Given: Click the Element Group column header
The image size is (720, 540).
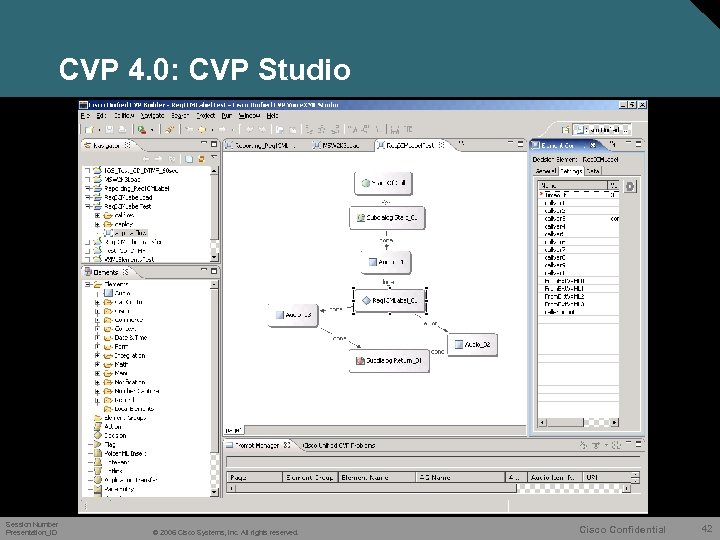Looking at the screenshot, I should coord(310,477).
